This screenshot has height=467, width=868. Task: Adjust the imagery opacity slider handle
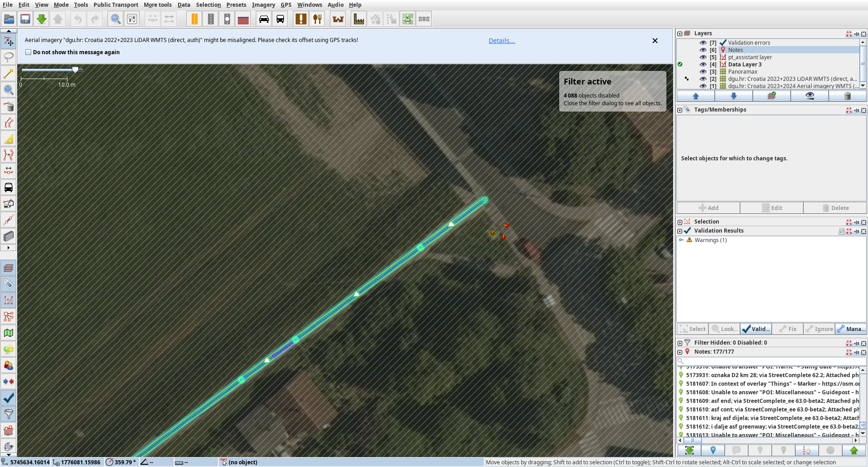point(75,70)
